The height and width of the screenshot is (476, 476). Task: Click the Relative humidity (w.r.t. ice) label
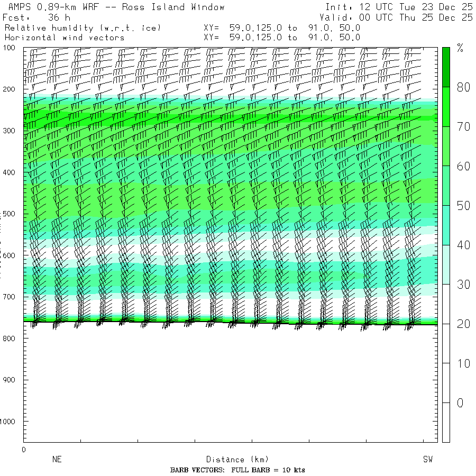(x=83, y=28)
